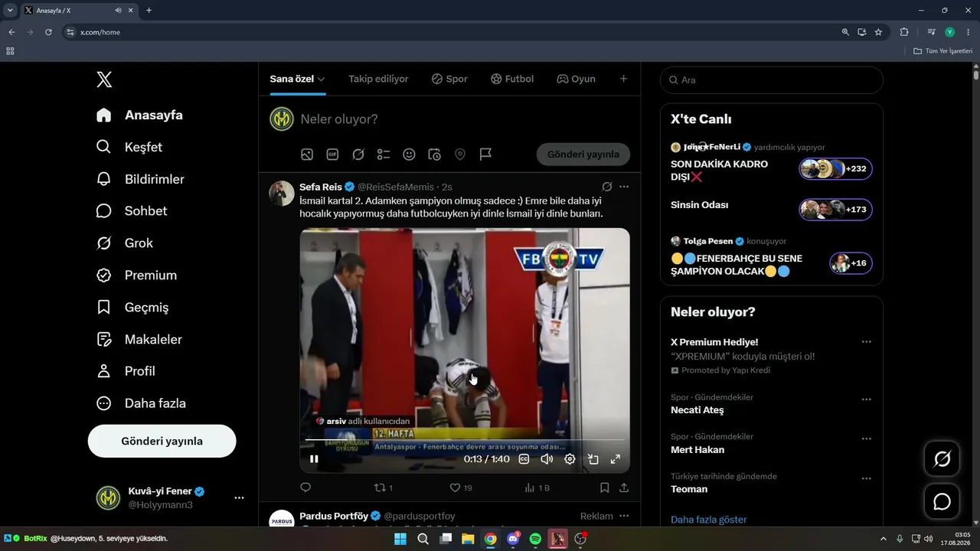
Task: Share Sefa Reis post
Action: [x=624, y=487]
